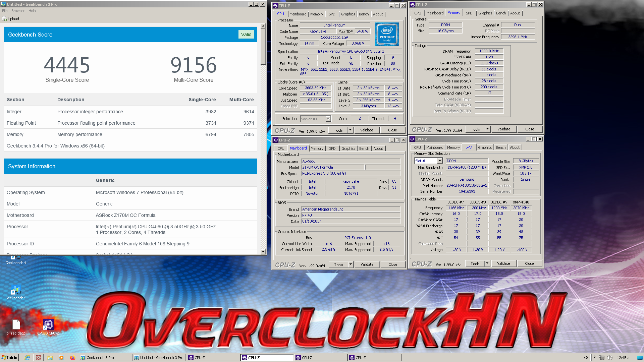
Task: Open the File menu in Geekbench
Action: coord(5,11)
